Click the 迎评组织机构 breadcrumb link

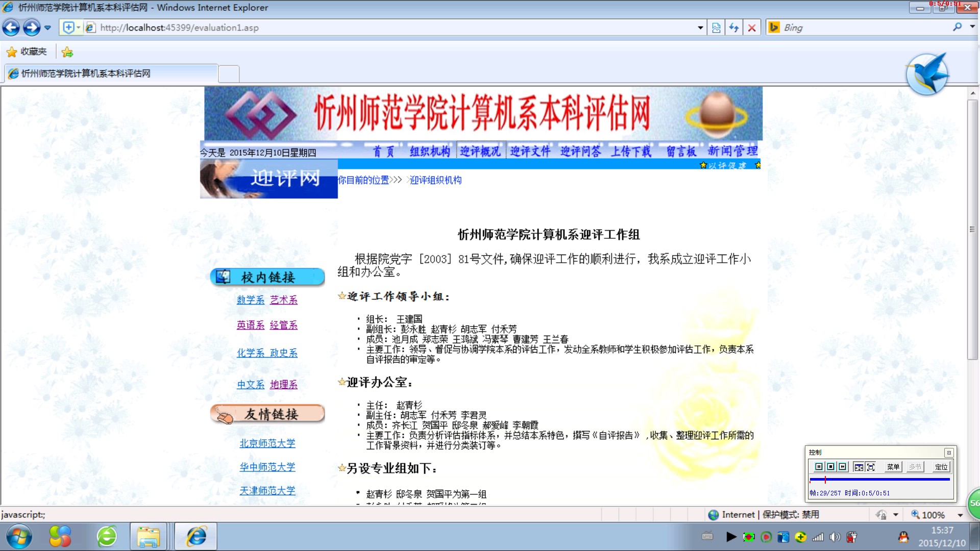(x=436, y=180)
